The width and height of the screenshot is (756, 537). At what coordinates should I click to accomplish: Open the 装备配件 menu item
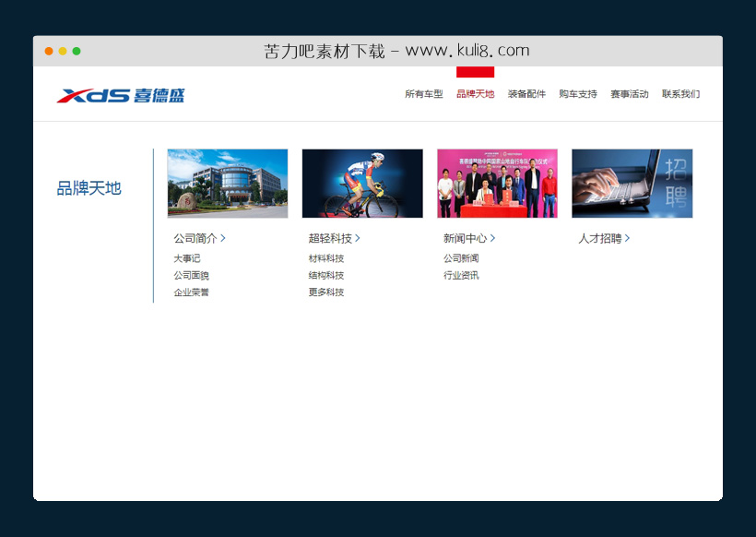point(526,93)
